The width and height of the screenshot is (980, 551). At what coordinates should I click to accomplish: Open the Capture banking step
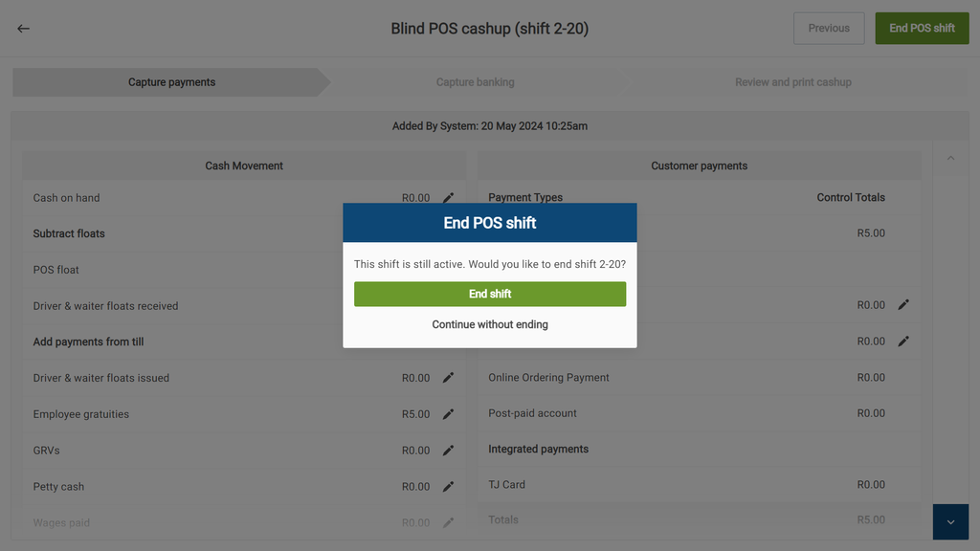475,82
